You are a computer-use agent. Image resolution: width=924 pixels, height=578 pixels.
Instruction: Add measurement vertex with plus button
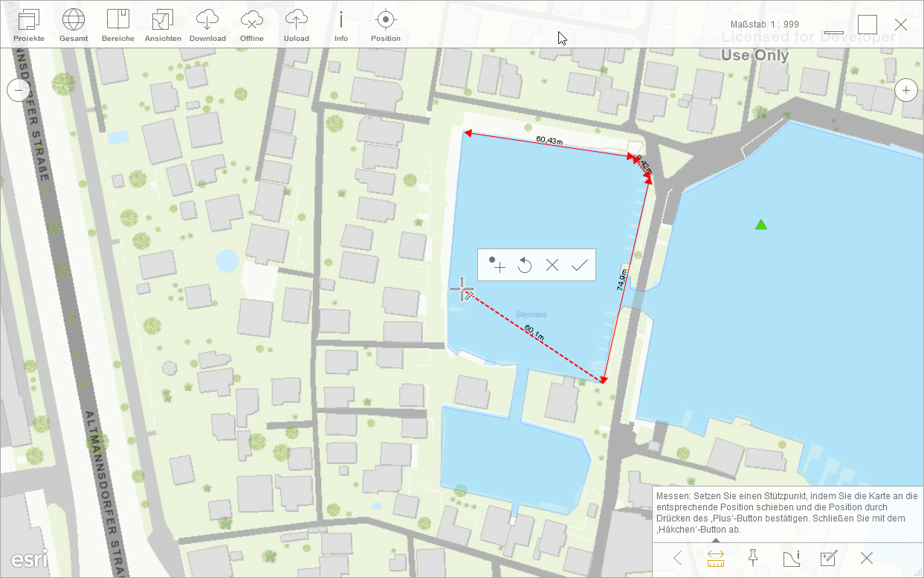pos(497,265)
